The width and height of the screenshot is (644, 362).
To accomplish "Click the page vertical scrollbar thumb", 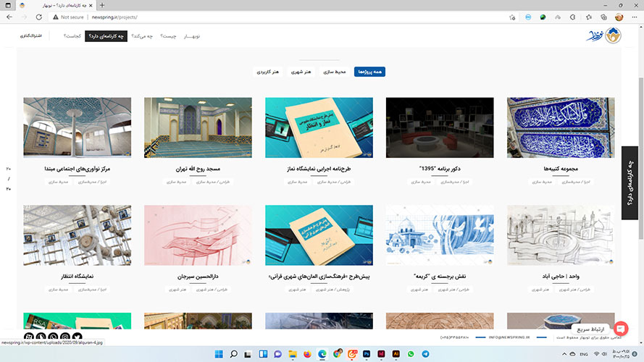I will (640, 158).
